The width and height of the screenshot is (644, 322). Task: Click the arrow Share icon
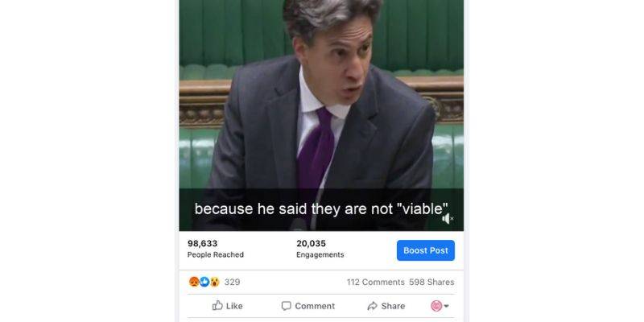coord(372,306)
